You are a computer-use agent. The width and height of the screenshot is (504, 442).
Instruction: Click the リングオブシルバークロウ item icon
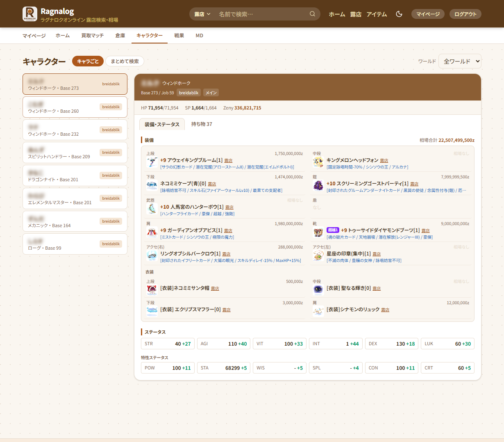(x=152, y=256)
